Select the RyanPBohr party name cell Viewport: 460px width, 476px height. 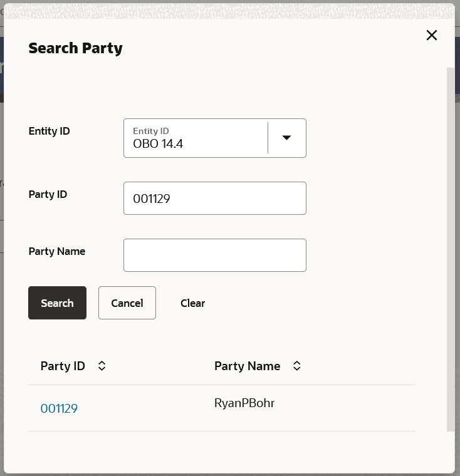[244, 403]
